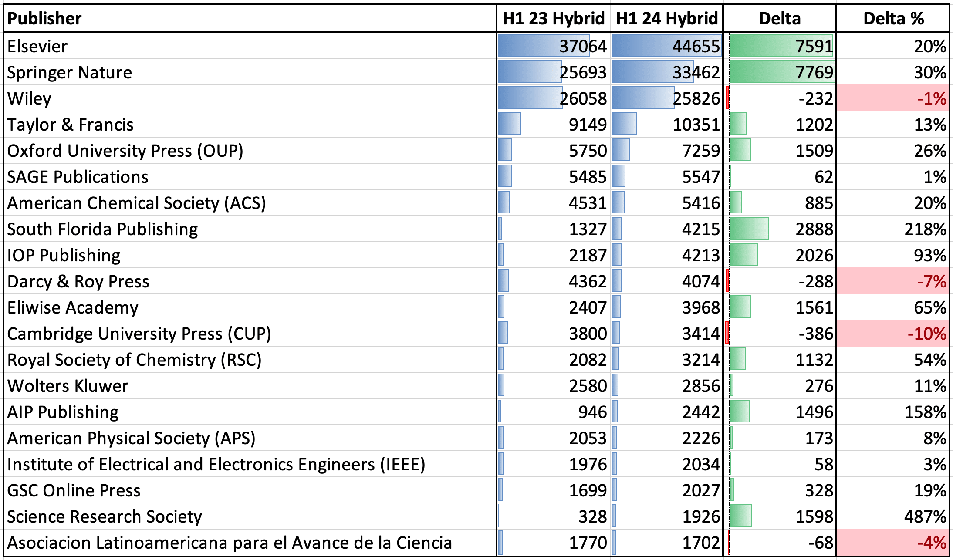The width and height of the screenshot is (953, 560).
Task: Click the Springer Nature publisher cell
Action: coord(250,72)
